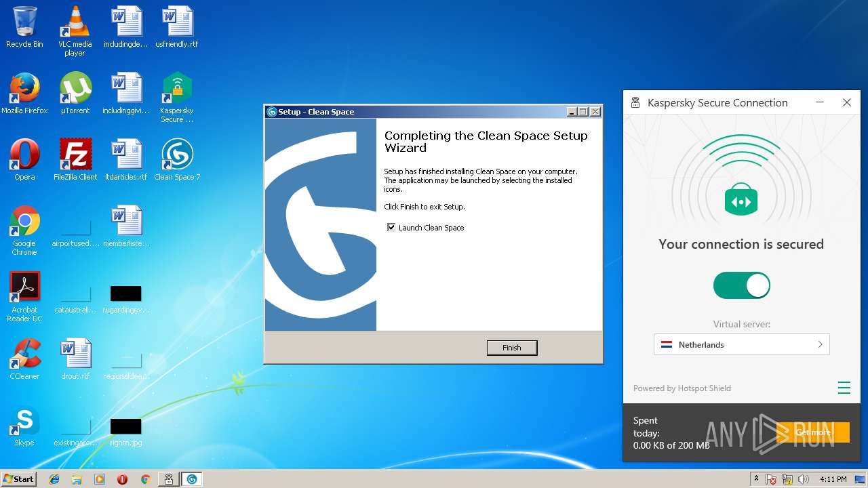Uncheck Launch Clean Space checkbox
Screen dimensions: 868x488
[391, 227]
